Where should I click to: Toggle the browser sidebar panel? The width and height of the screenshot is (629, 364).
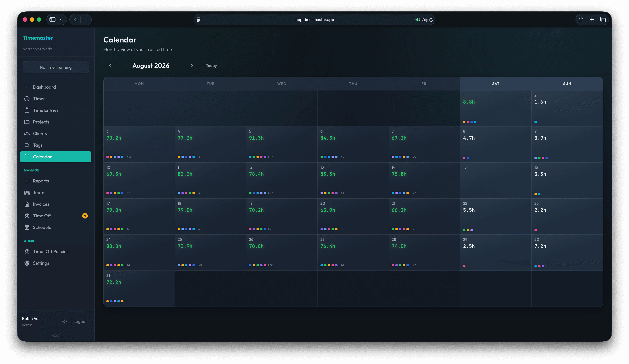52,19
